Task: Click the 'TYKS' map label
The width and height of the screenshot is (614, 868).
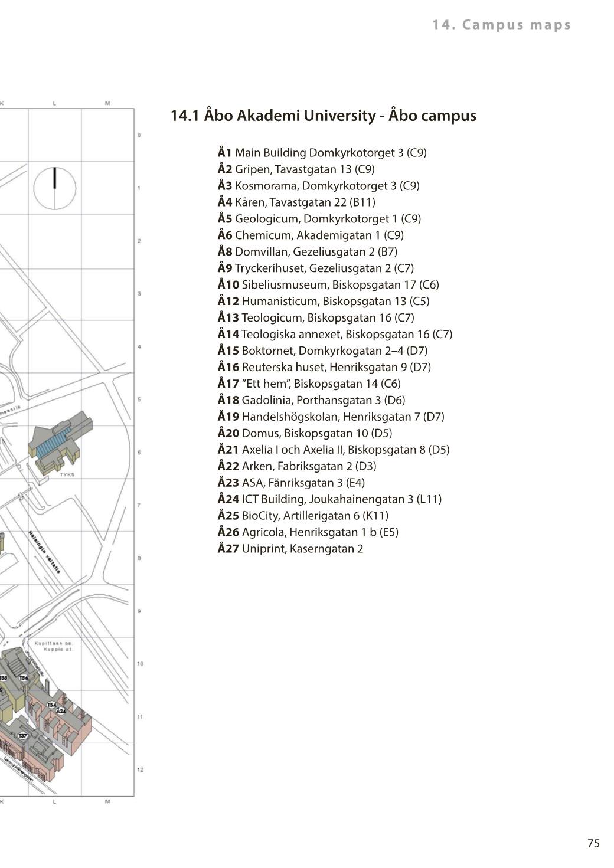Action: [67, 474]
